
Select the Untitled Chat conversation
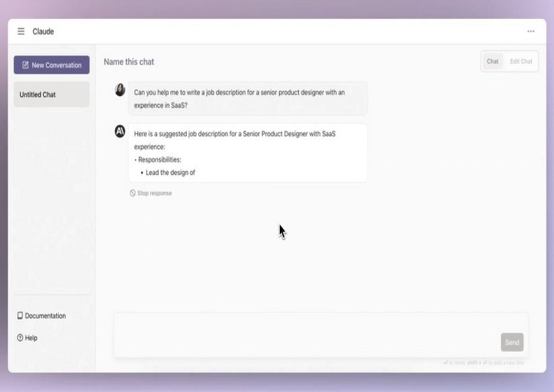pyautogui.click(x=51, y=95)
